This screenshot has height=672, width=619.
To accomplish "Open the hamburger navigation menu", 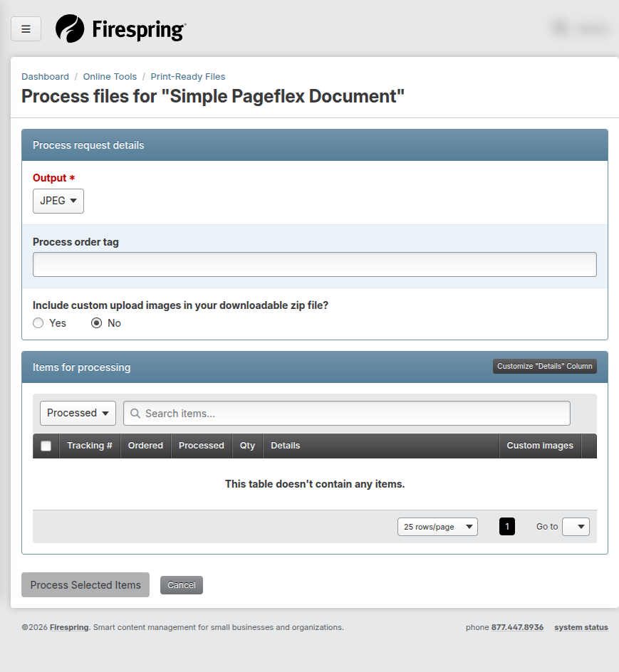I will 26,29.
